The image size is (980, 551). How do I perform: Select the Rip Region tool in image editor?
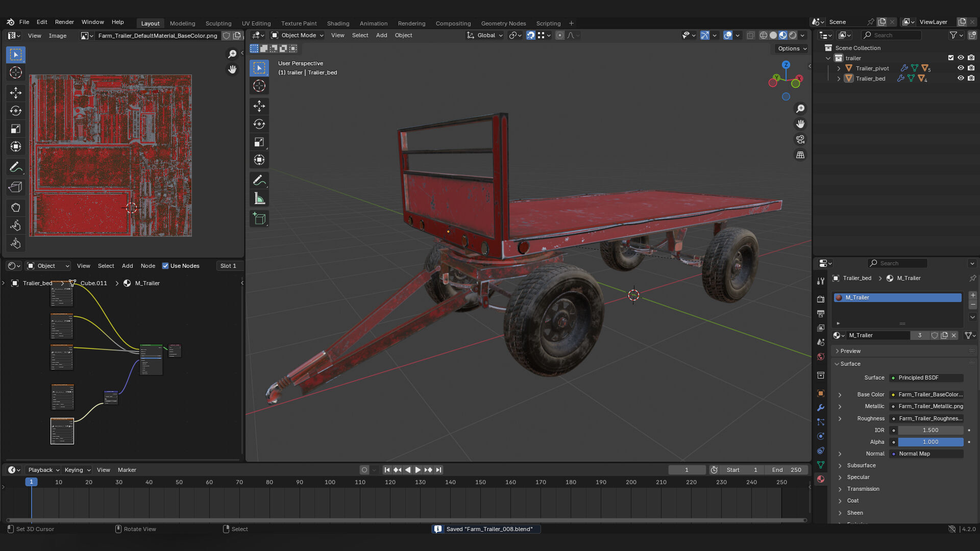pos(16,187)
